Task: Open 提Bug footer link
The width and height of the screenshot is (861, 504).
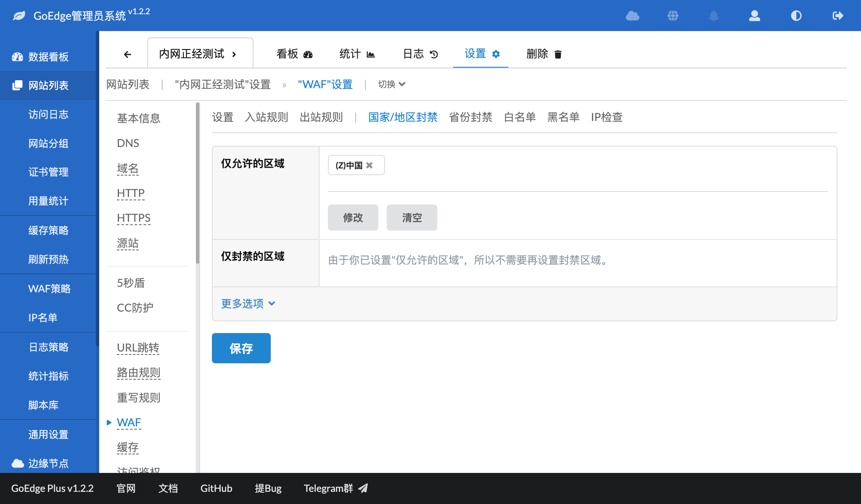Action: click(x=268, y=488)
